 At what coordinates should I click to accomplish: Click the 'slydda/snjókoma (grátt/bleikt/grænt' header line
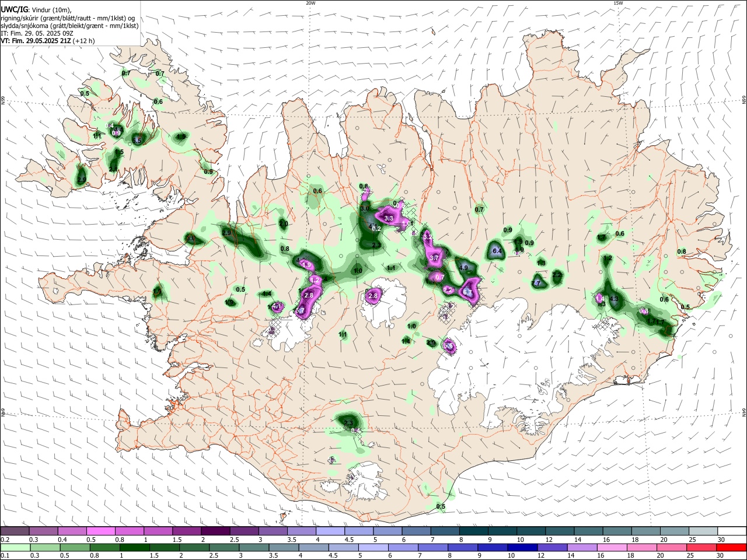coord(69,26)
